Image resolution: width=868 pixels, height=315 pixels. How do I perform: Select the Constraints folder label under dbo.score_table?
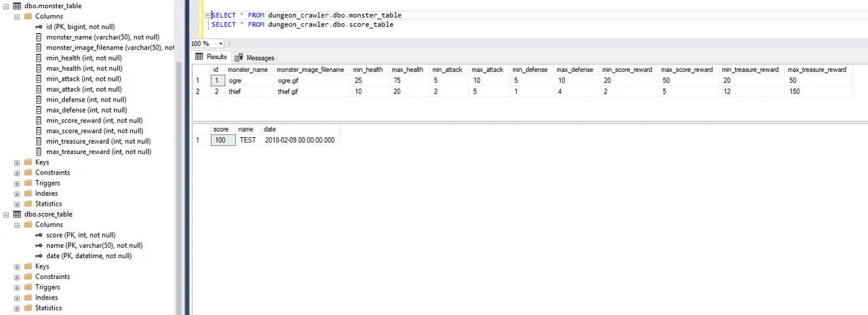(x=52, y=276)
